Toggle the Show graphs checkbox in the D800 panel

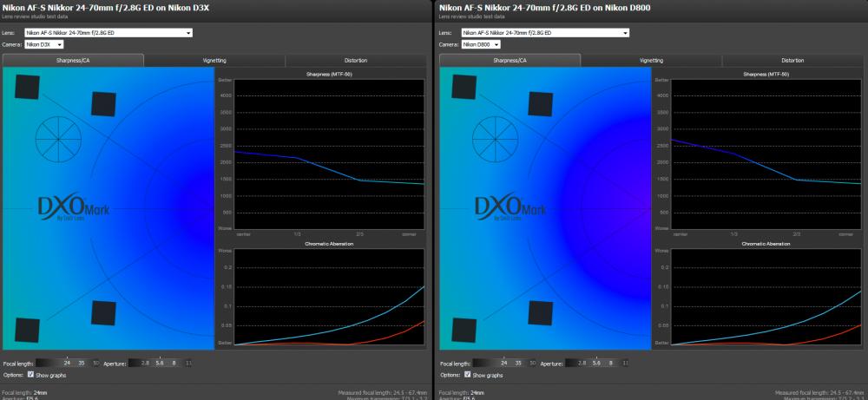[468, 375]
